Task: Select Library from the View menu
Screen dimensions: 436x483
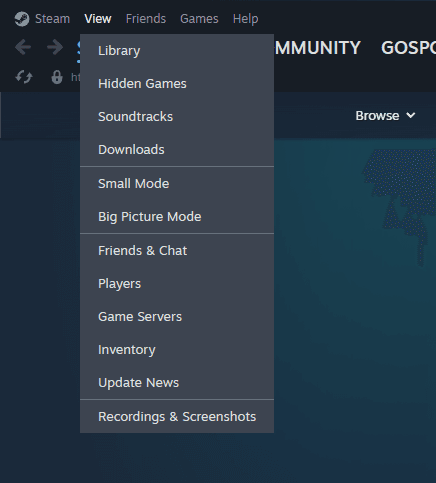Action: [177, 51]
